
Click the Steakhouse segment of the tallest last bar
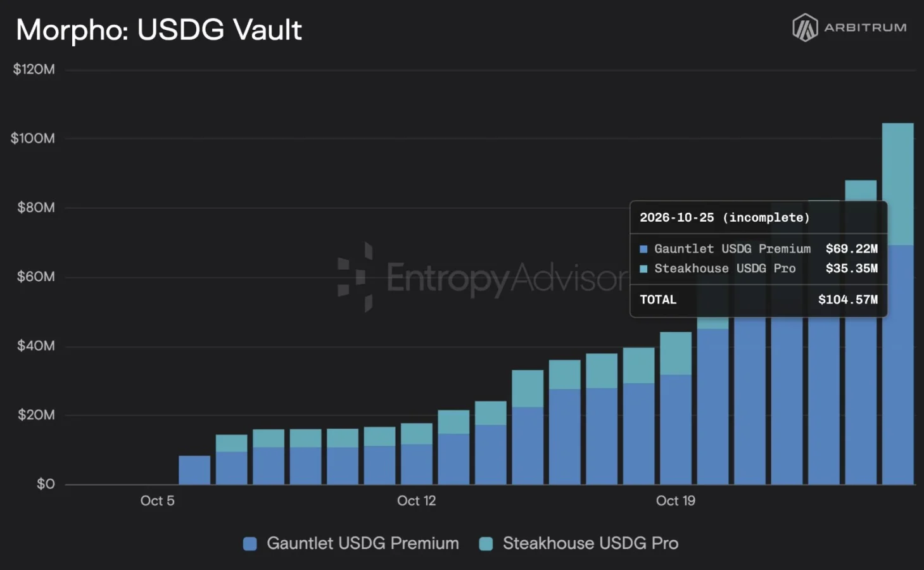tap(898, 184)
